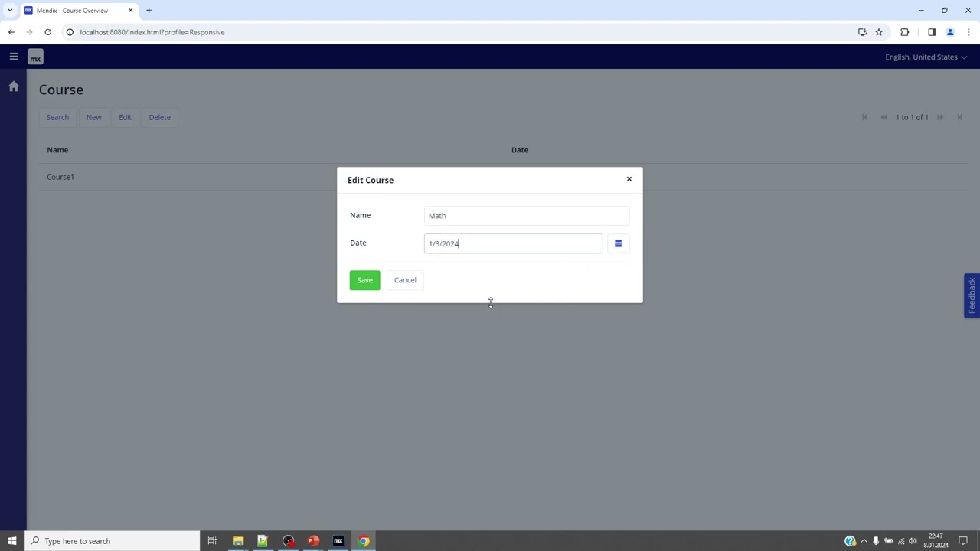The image size is (980, 551).
Task: Open the tab search dropdown arrow
Action: tap(10, 11)
